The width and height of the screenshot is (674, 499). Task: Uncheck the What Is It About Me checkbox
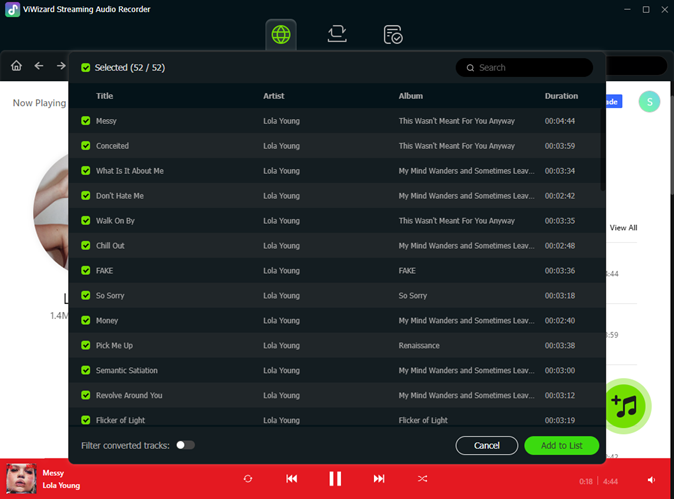point(86,171)
